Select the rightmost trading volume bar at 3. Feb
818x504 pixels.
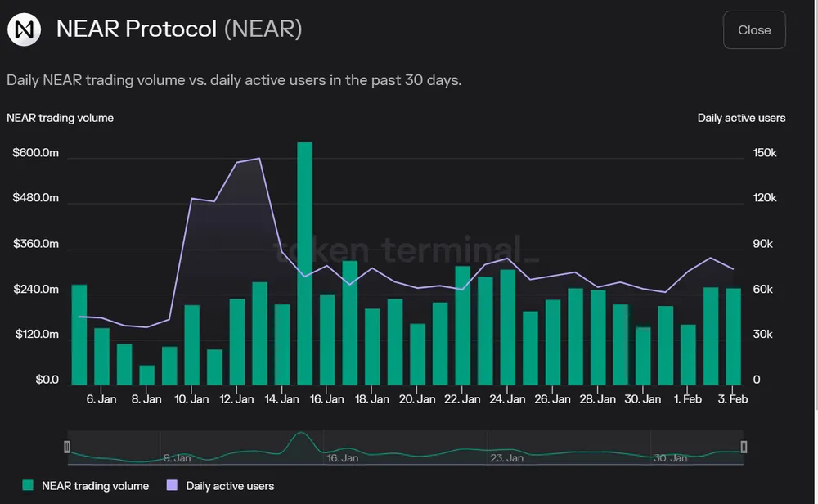click(733, 336)
